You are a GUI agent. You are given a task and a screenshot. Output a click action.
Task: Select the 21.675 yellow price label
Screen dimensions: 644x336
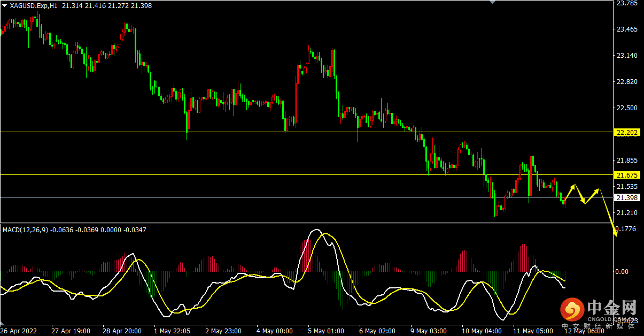point(626,175)
